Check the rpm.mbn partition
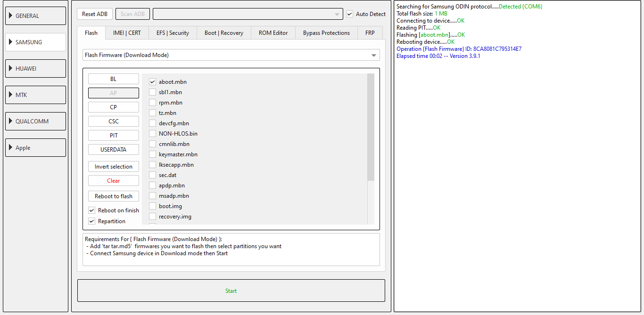The width and height of the screenshot is (644, 315). [x=152, y=103]
